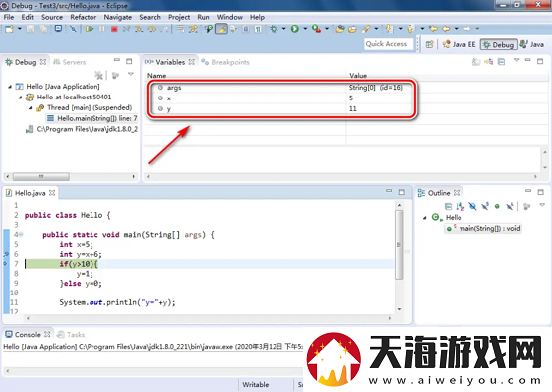Click the Step Into debug icon

139,29
